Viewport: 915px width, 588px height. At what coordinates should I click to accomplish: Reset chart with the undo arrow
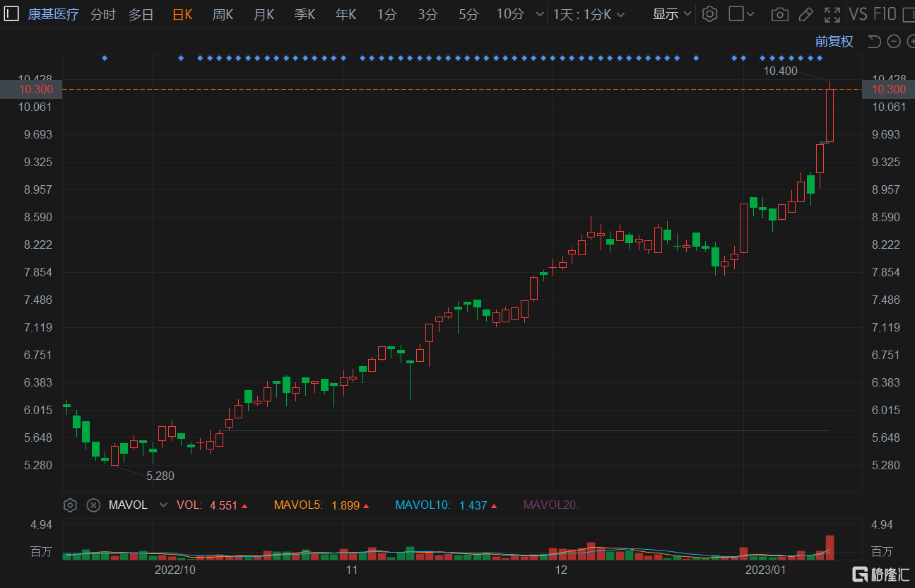tap(875, 42)
